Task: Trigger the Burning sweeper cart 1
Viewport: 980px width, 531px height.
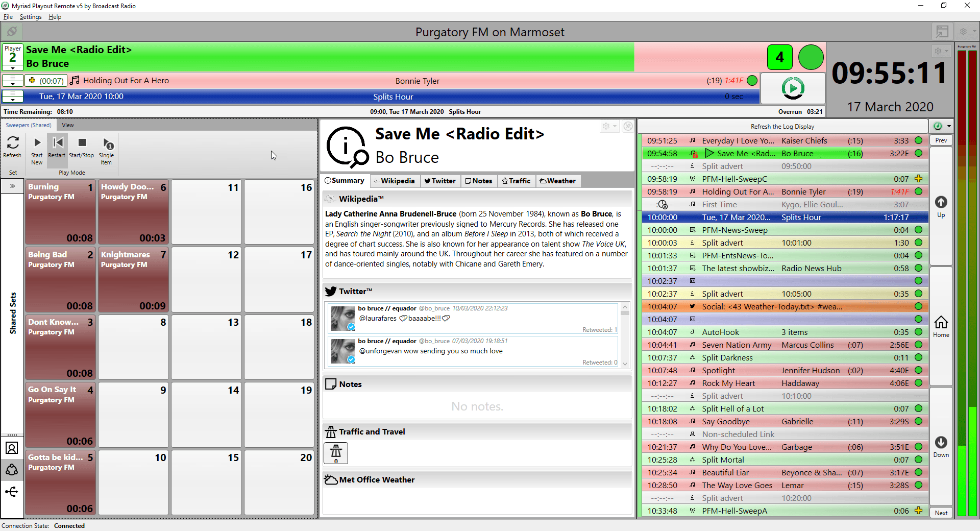Action: click(x=61, y=212)
